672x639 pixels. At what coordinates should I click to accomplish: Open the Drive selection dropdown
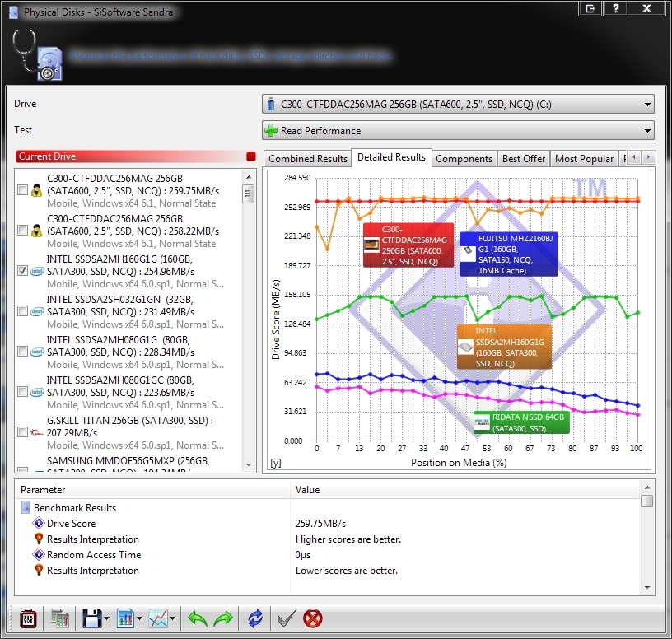coord(458,104)
